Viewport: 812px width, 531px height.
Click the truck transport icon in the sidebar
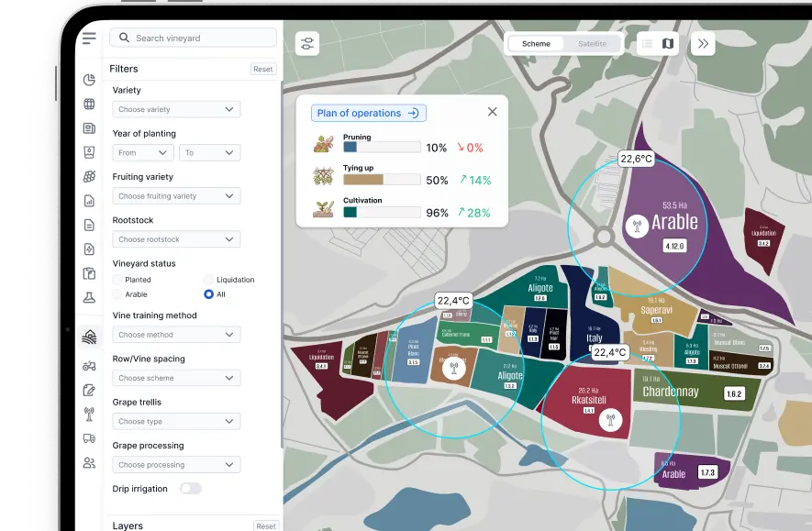click(89, 438)
